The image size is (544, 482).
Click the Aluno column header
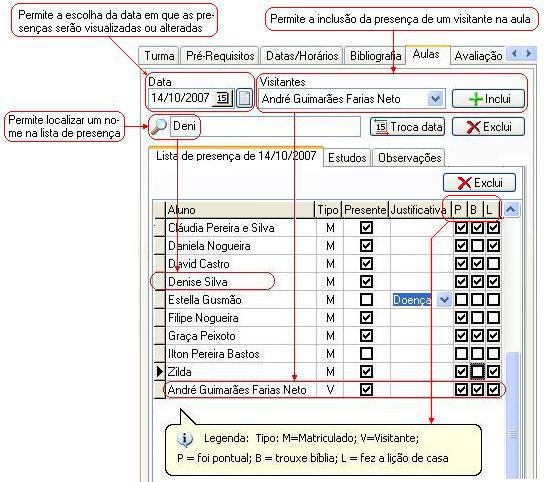[x=240, y=210]
